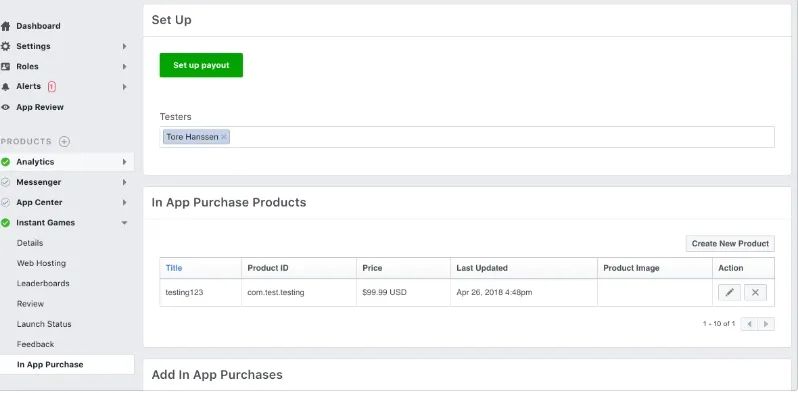Click the Set up payout button

[201, 65]
